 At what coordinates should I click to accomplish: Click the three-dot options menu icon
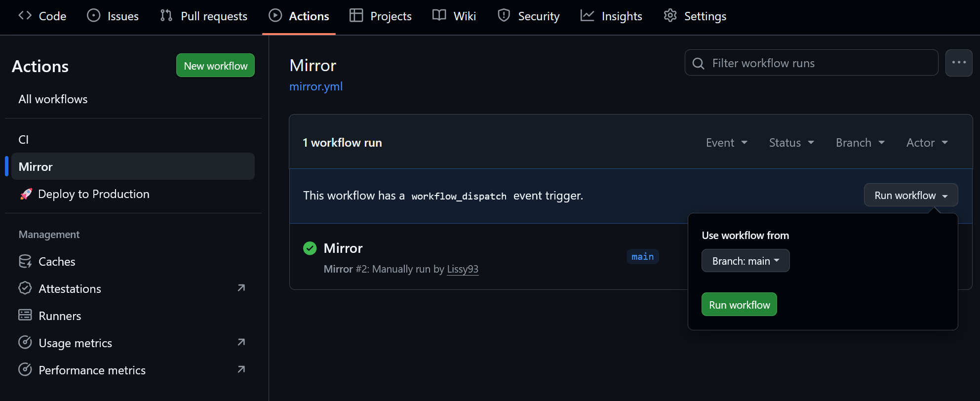point(958,63)
